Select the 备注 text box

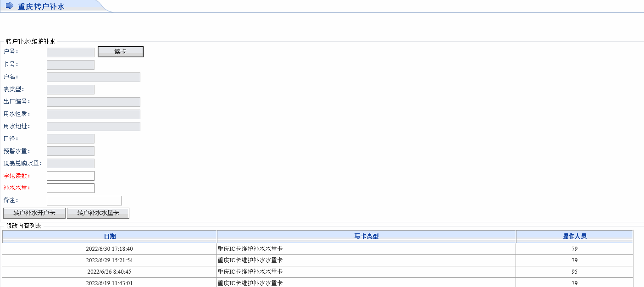pyautogui.click(x=84, y=201)
